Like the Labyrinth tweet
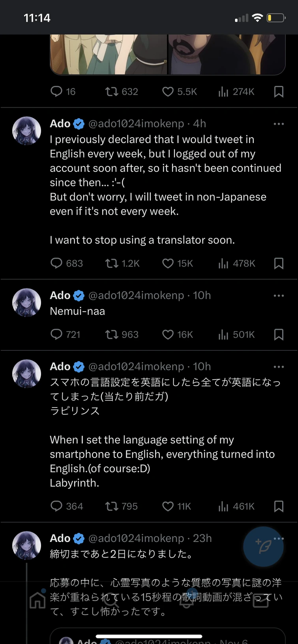The height and width of the screenshot is (644, 298). [x=168, y=506]
